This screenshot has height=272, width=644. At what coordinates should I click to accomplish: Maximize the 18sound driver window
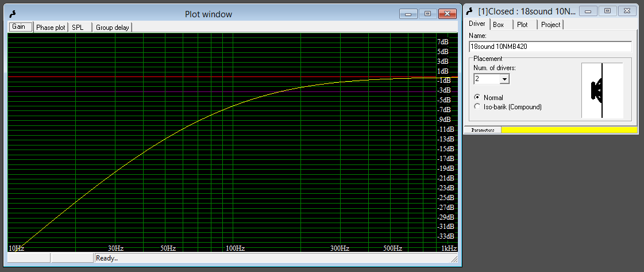(x=607, y=11)
